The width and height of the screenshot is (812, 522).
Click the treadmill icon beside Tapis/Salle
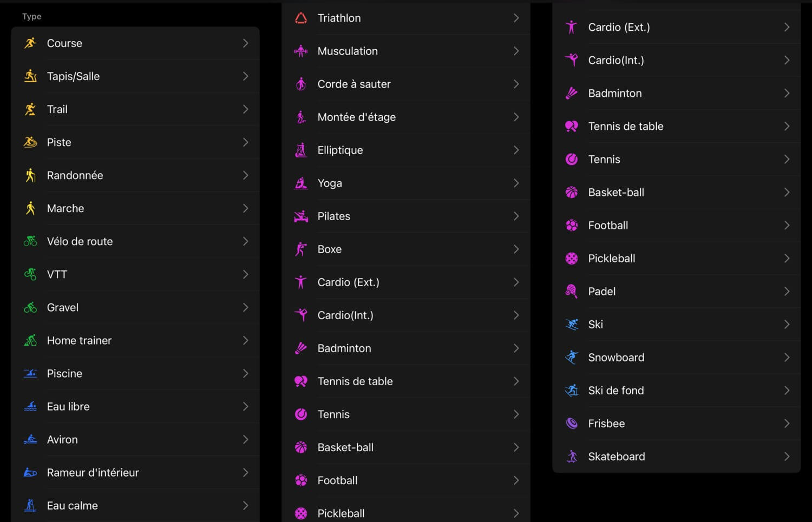(x=30, y=76)
